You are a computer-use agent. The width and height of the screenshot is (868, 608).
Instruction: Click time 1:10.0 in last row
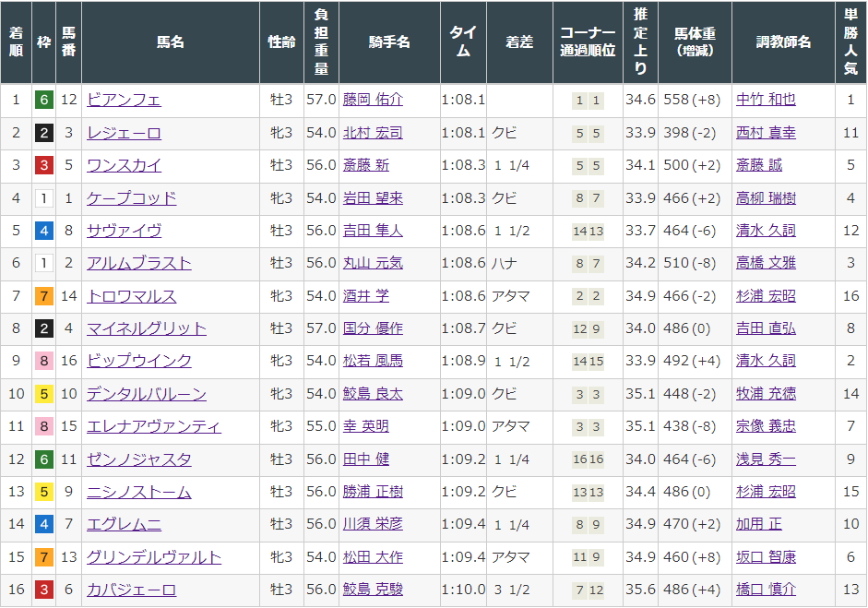[463, 590]
